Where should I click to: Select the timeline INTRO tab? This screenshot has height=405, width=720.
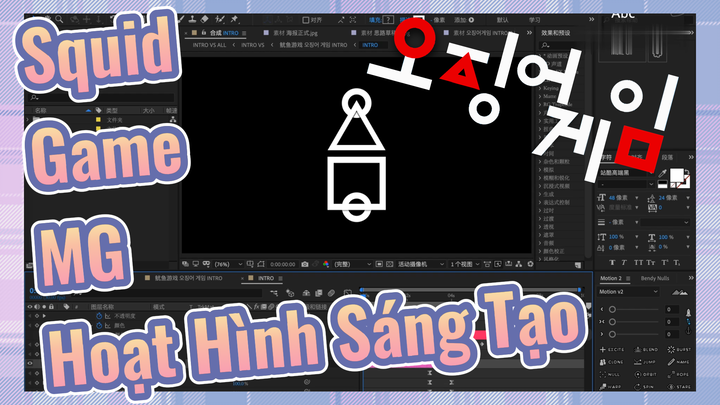(265, 278)
